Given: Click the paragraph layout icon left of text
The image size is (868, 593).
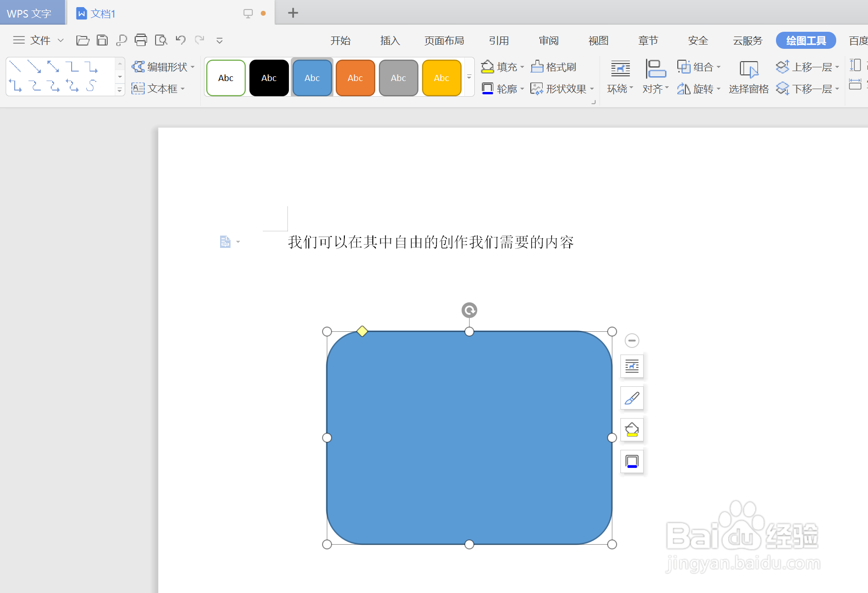Looking at the screenshot, I should point(225,242).
